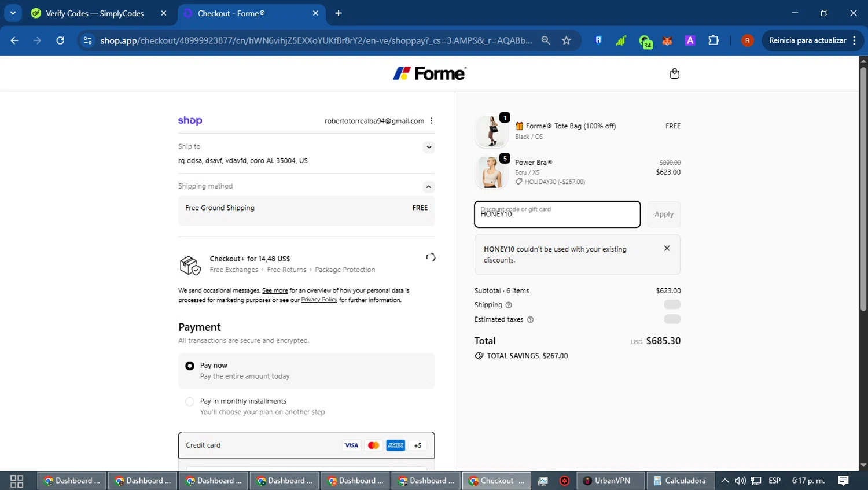This screenshot has height=490, width=868.
Task: Click the Shipping info question icon
Action: coord(509,305)
